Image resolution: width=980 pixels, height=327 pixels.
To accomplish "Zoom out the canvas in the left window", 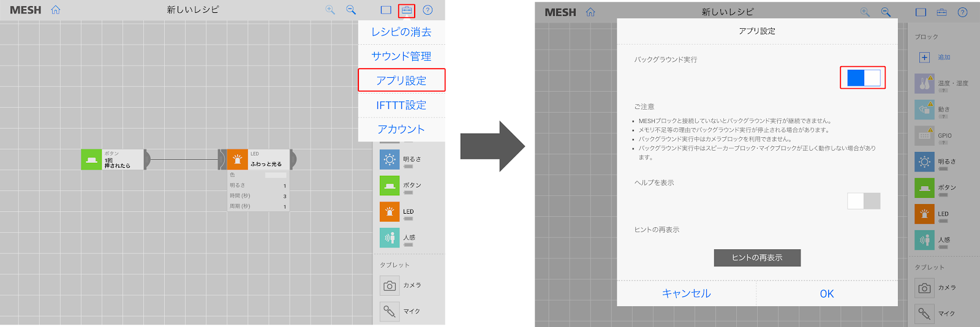I will pyautogui.click(x=351, y=10).
